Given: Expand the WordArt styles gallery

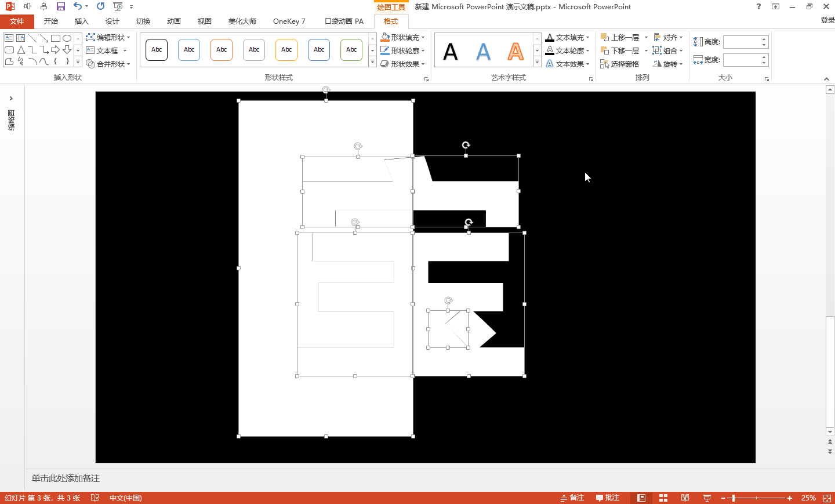Looking at the screenshot, I should pos(537,61).
